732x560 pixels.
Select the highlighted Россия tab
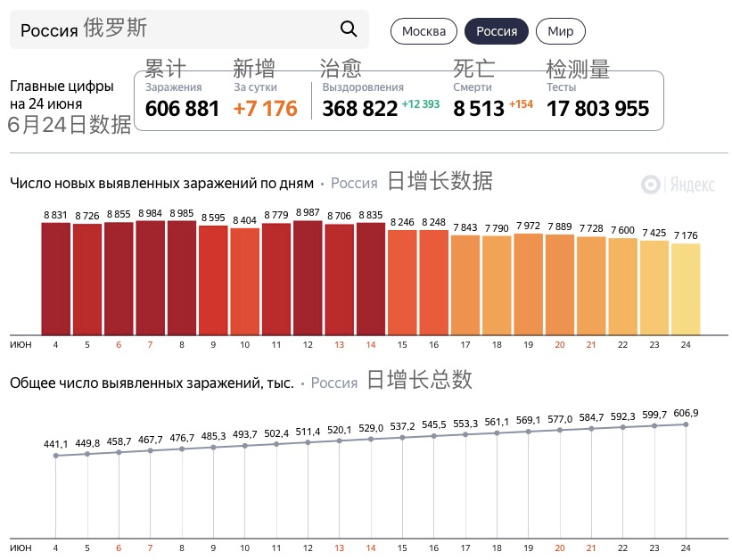(497, 30)
